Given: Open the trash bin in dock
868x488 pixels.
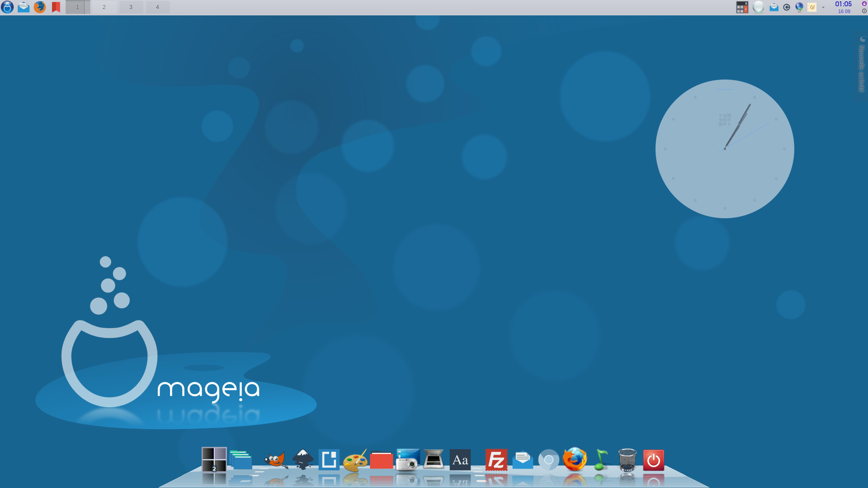Looking at the screenshot, I should pyautogui.click(x=627, y=460).
